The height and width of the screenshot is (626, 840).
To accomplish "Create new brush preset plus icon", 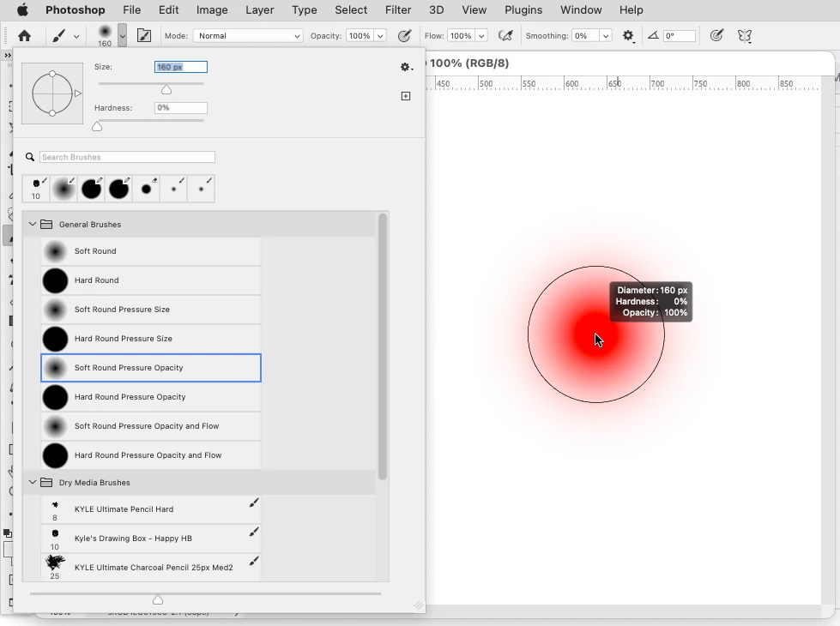I will click(406, 96).
